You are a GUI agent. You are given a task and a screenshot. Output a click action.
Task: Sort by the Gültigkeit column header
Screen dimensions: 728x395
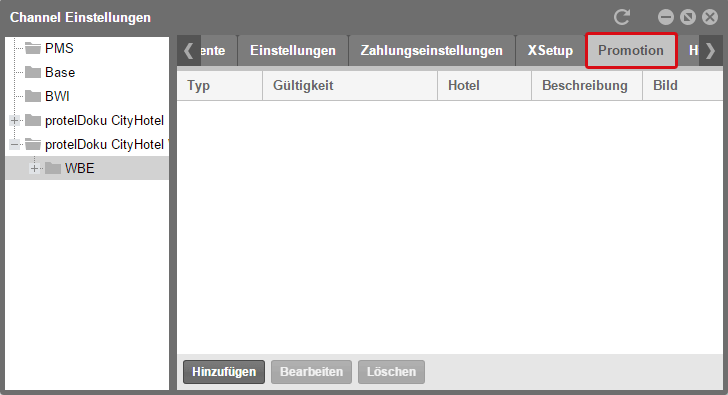(x=350, y=85)
